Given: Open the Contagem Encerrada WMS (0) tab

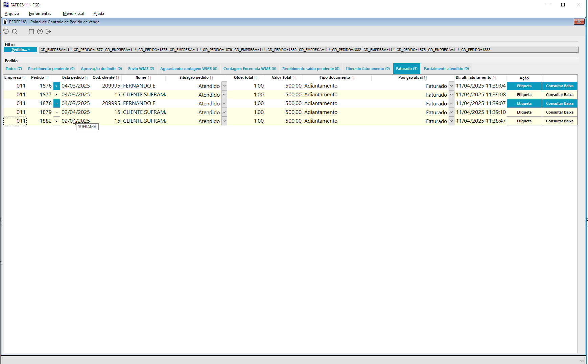Looking at the screenshot, I should point(250,69).
